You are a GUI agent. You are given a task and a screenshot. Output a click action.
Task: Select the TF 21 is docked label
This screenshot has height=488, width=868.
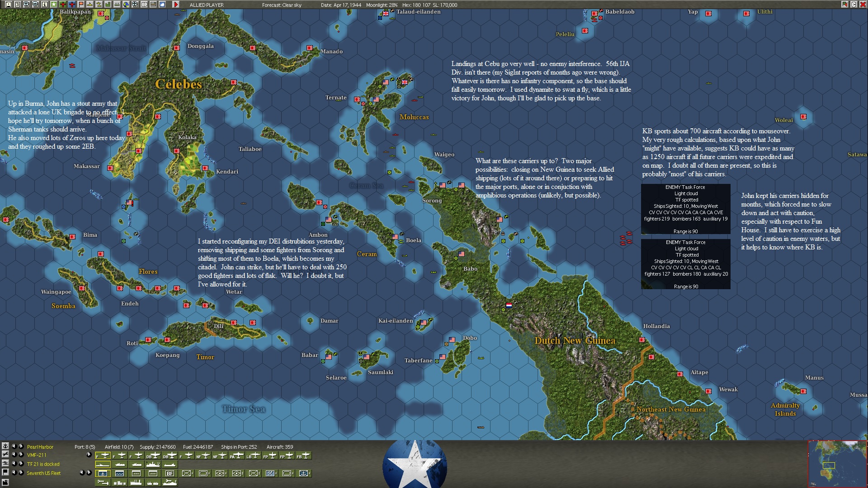pyautogui.click(x=43, y=464)
